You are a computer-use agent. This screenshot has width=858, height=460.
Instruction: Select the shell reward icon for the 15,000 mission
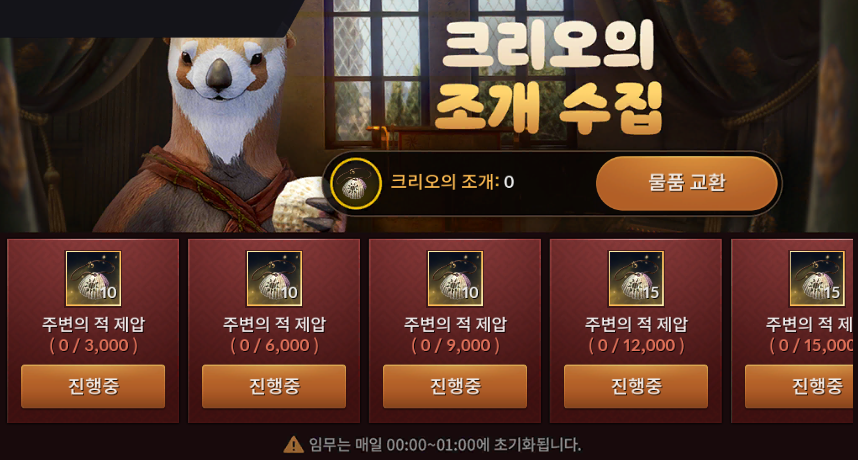click(x=817, y=278)
